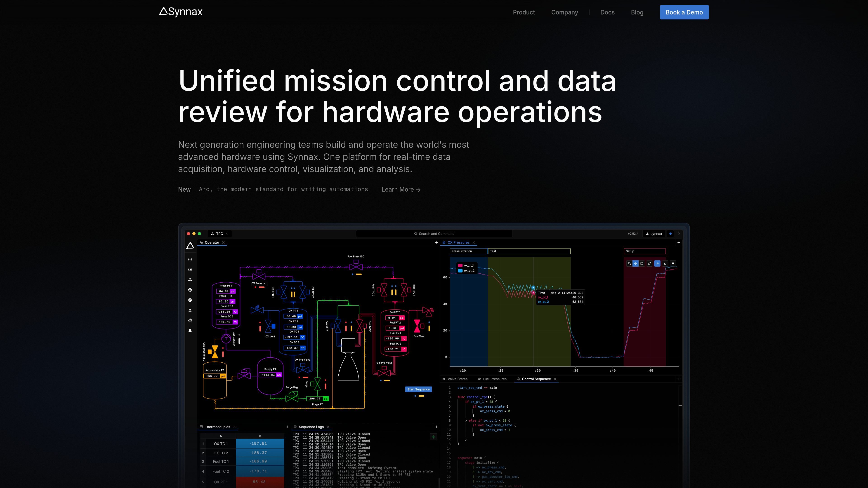Image resolution: width=868 pixels, height=488 pixels.
Task: Click the Search and Command field
Action: (434, 234)
